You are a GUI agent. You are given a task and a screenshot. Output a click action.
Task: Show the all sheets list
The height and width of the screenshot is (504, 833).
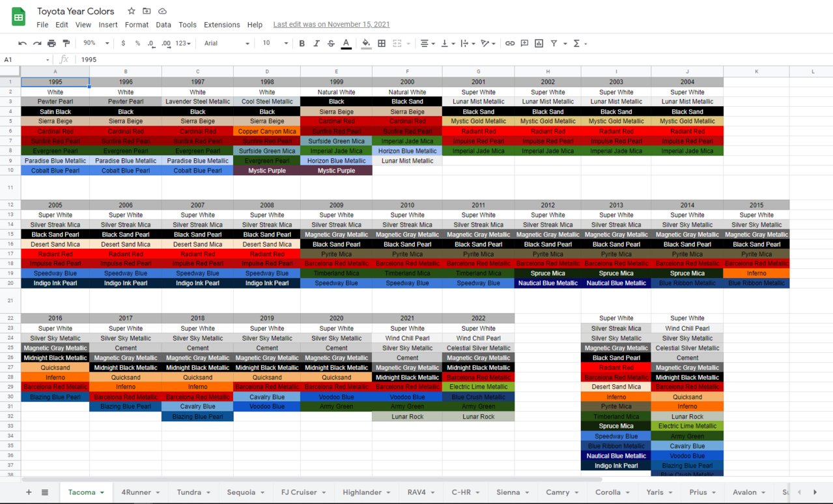45,492
